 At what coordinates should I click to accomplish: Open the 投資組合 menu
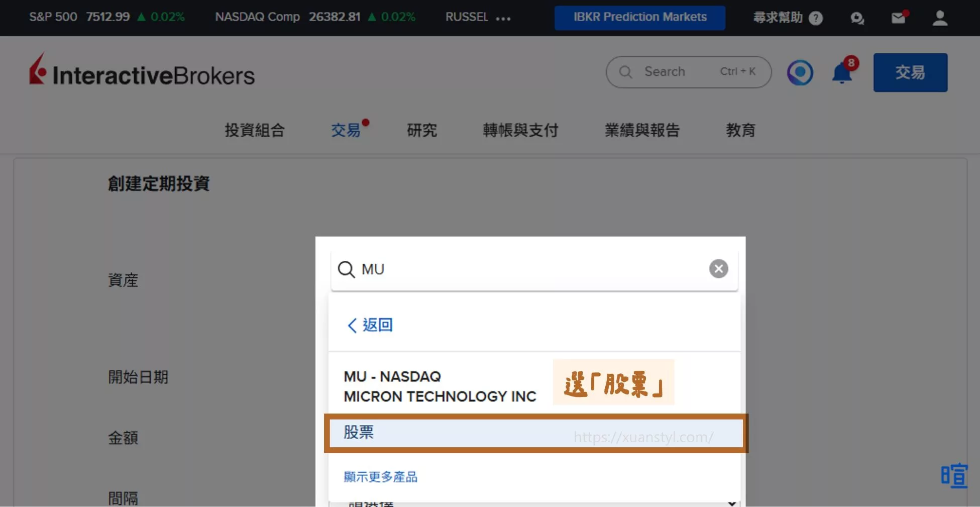coord(255,130)
